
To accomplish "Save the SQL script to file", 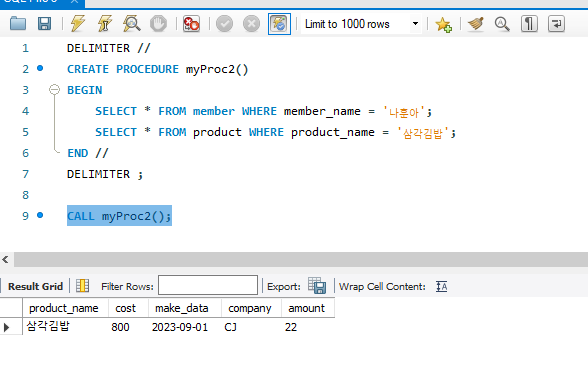I will 44,24.
